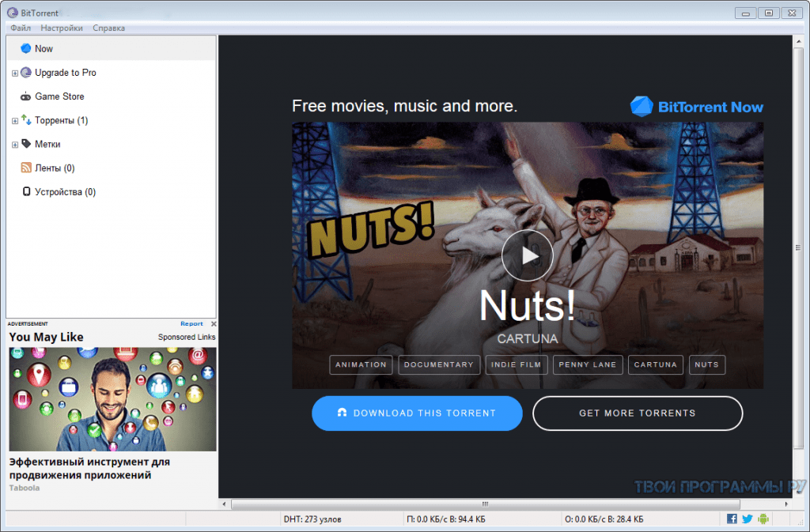Click the ad thumbnail with smiling man
810x532 pixels.
pyautogui.click(x=112, y=399)
